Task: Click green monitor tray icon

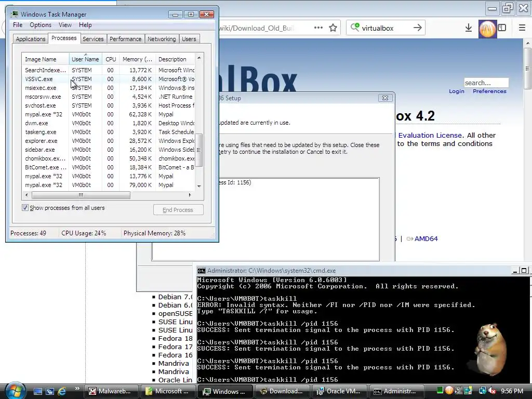Action: pos(440,391)
